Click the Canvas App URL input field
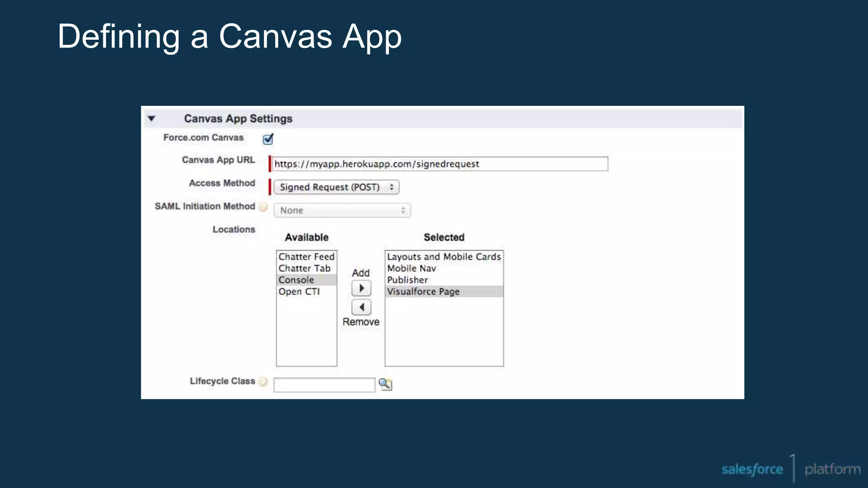 pyautogui.click(x=440, y=164)
